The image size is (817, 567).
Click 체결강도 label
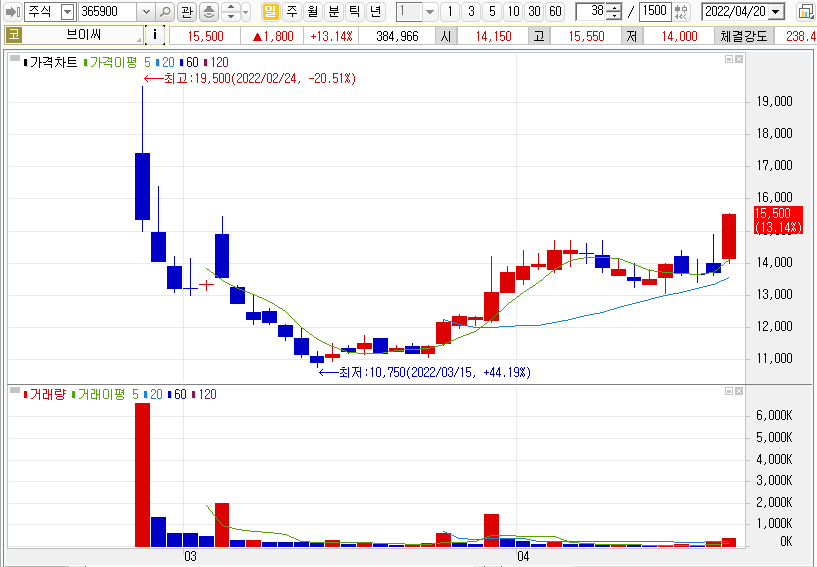coord(744,36)
